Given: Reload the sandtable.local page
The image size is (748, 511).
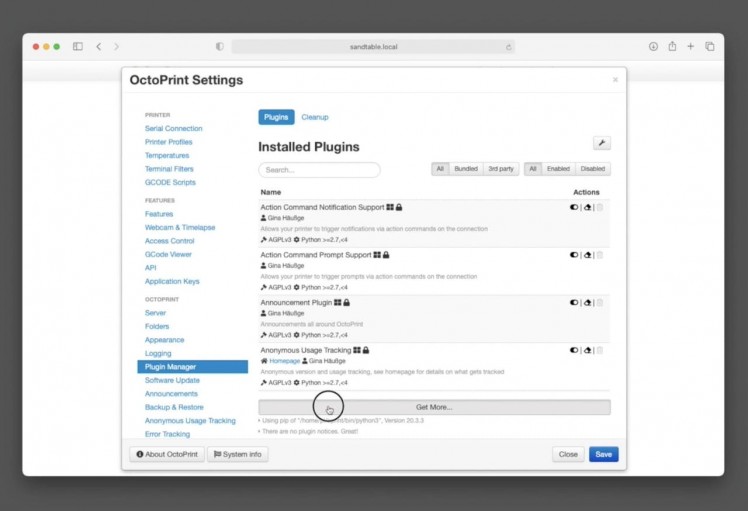Looking at the screenshot, I should click(509, 47).
